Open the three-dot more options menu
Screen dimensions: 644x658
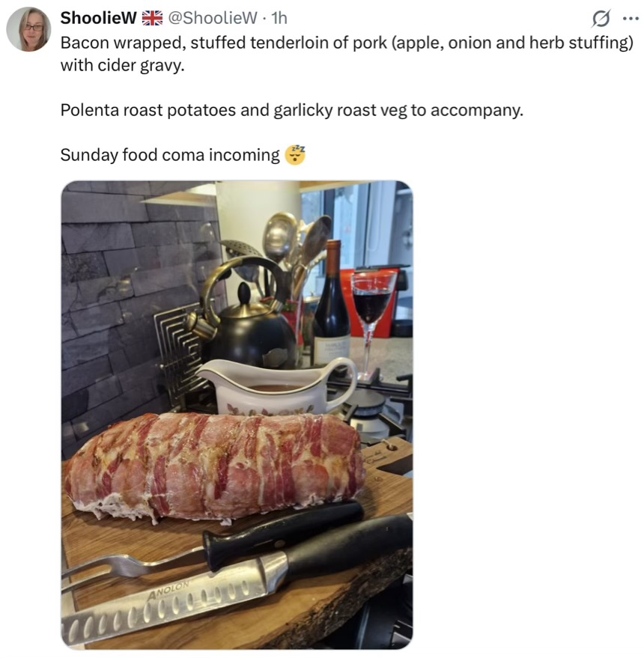(x=631, y=19)
